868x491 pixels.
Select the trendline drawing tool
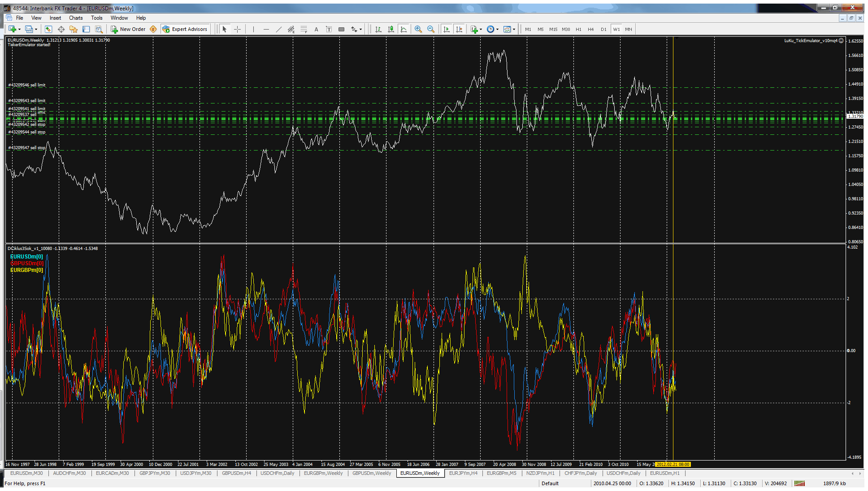pyautogui.click(x=278, y=29)
